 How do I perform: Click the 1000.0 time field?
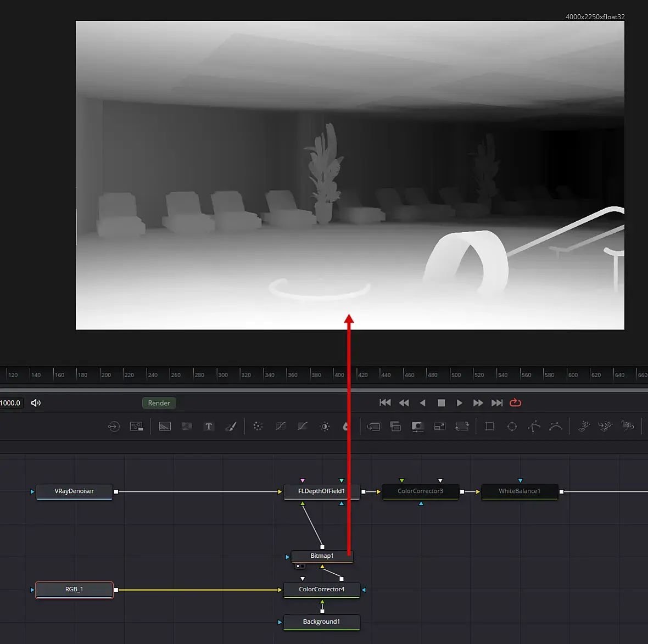click(11, 403)
